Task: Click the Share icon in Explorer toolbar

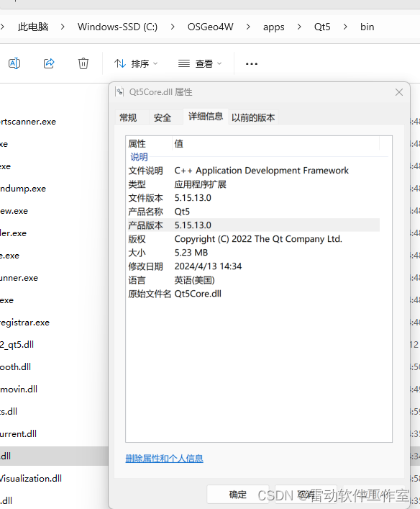Action: point(49,63)
